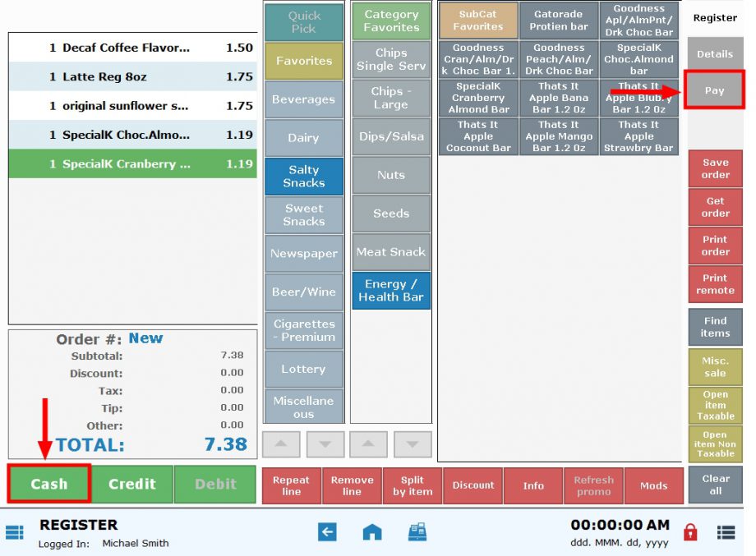Toggle the Energy / Health Bar subcategory
This screenshot has height=556, width=756.
[x=390, y=291]
